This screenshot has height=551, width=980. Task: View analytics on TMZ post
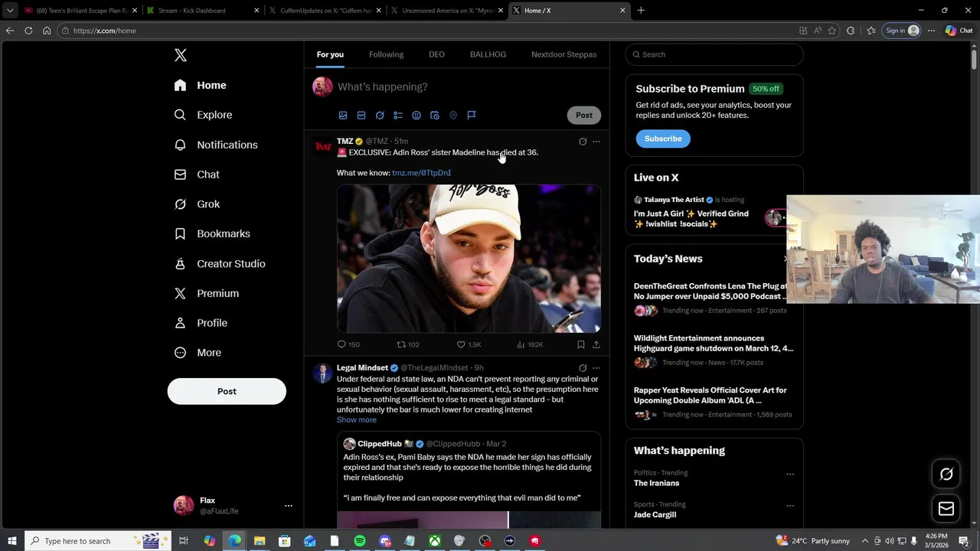pyautogui.click(x=530, y=344)
